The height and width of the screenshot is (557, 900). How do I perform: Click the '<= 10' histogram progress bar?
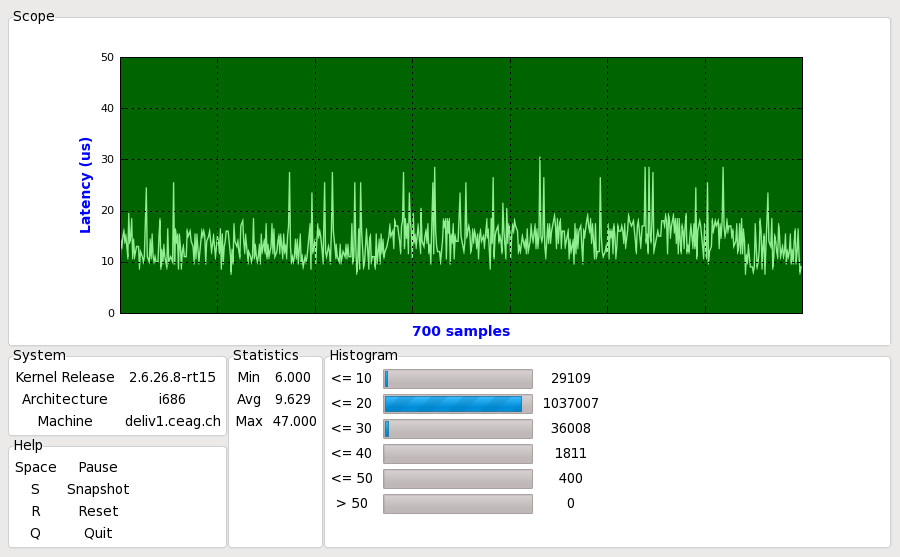458,379
